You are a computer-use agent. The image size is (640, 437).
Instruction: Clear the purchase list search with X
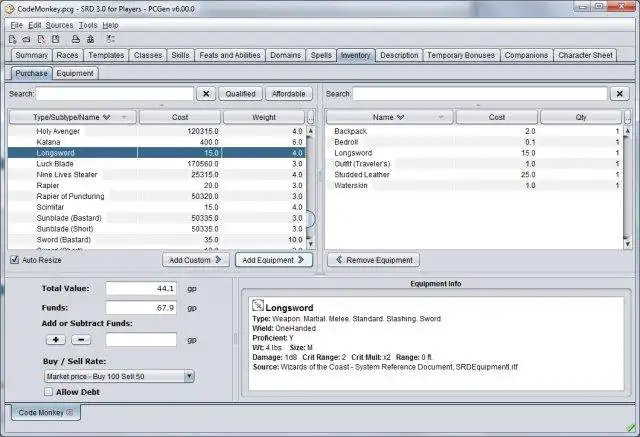pos(206,94)
